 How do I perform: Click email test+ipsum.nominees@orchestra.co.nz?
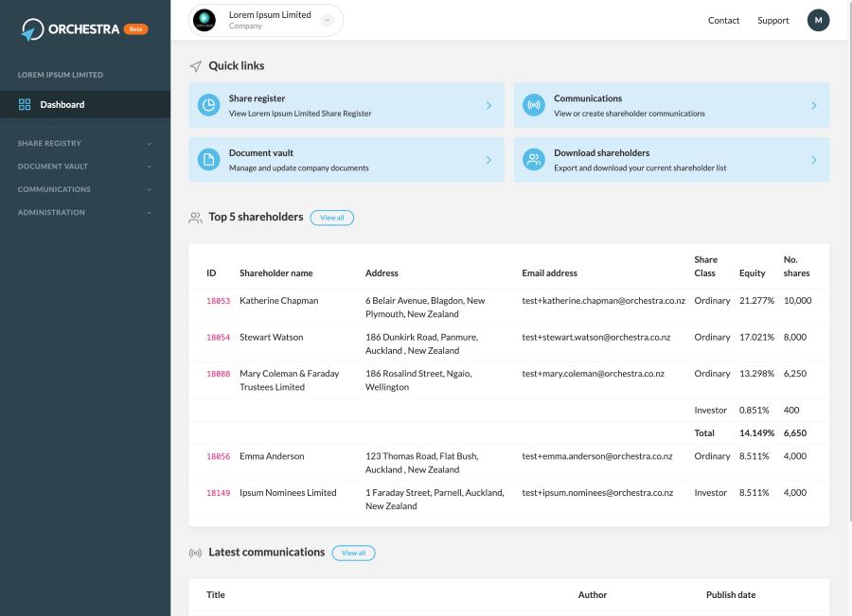click(597, 492)
